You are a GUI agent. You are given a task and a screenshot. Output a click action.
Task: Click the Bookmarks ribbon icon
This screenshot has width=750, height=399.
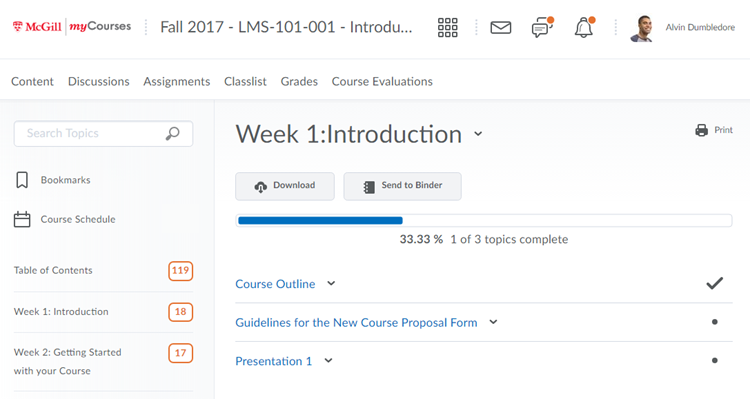pyautogui.click(x=22, y=180)
